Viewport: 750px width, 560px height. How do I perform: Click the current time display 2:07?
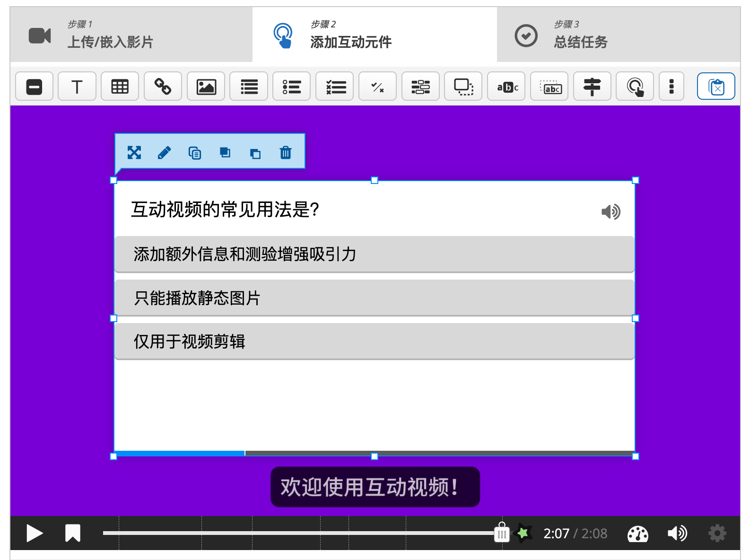(x=556, y=534)
